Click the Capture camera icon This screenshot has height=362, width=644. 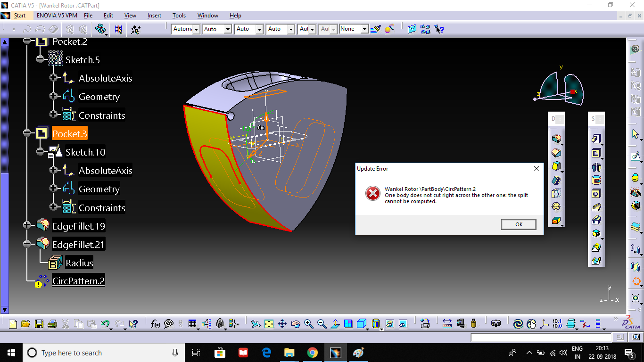coord(495,324)
